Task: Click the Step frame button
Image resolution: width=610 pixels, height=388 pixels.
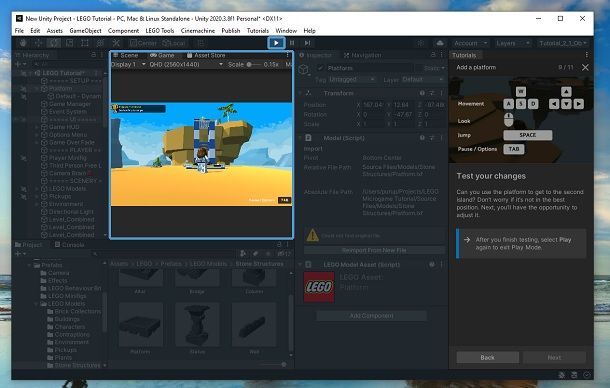Action: click(x=307, y=43)
